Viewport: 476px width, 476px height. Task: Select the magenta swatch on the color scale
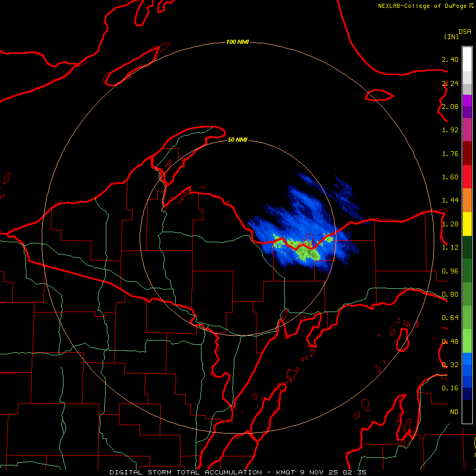point(467,100)
